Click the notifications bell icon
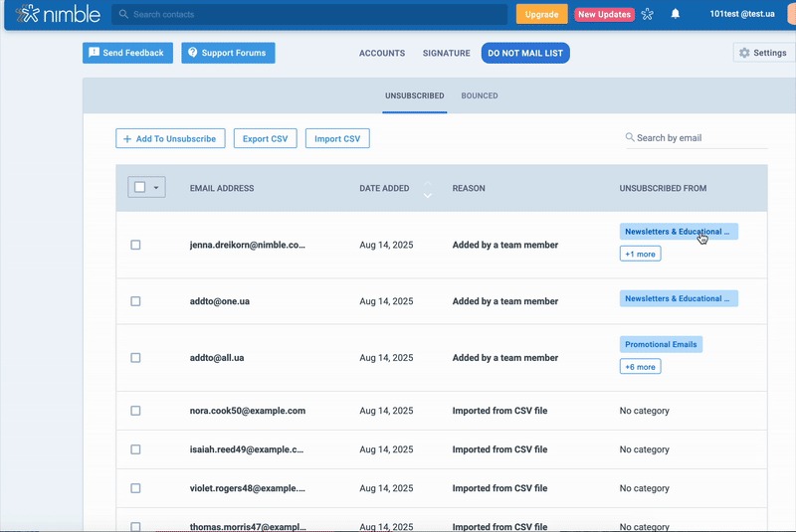The image size is (796, 532). [x=676, y=14]
